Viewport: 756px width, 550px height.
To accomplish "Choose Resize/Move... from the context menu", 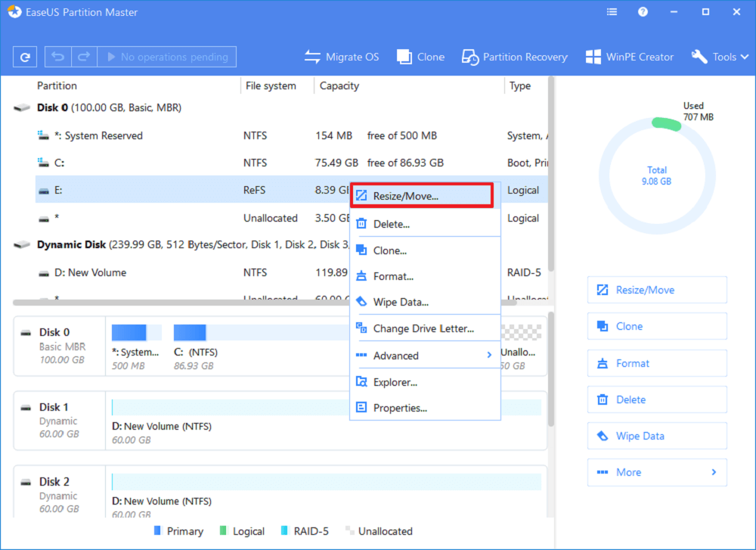I will [x=422, y=196].
